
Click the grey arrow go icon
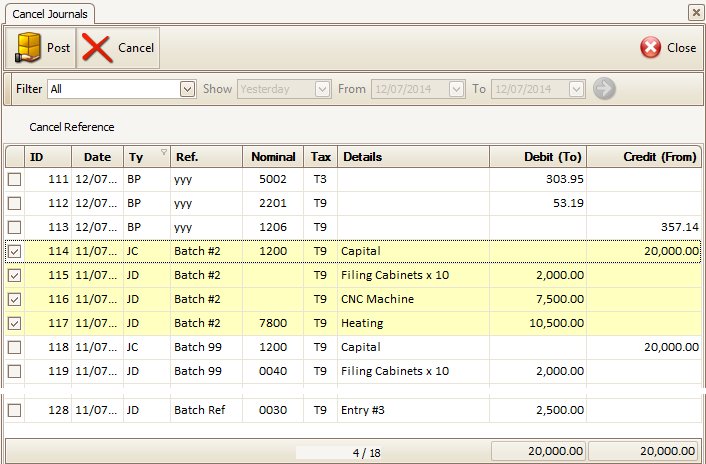tap(604, 89)
